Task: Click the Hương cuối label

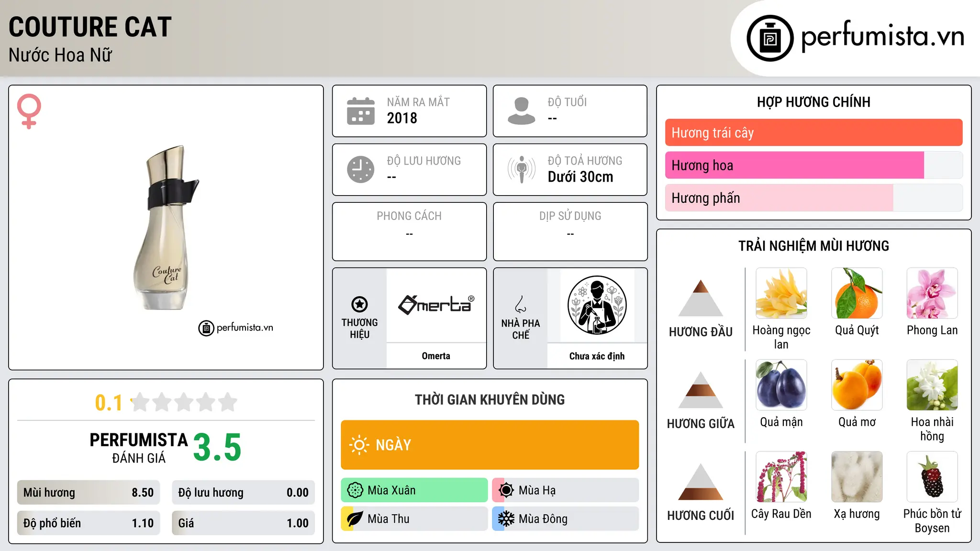Action: tap(701, 516)
